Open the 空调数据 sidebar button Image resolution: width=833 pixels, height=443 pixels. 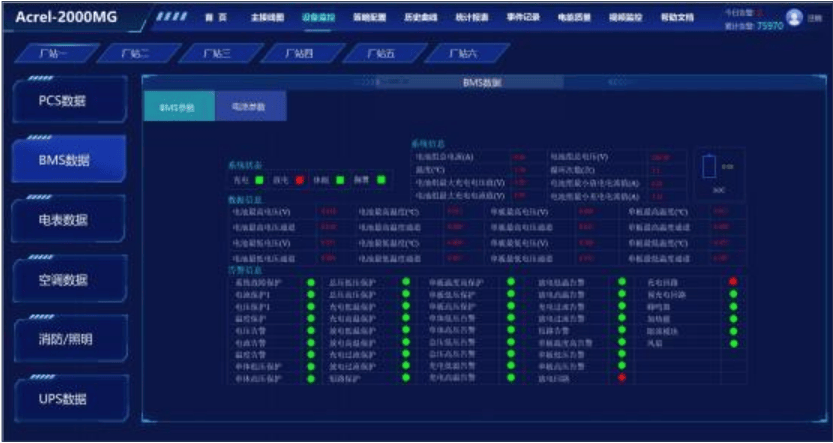coord(70,280)
